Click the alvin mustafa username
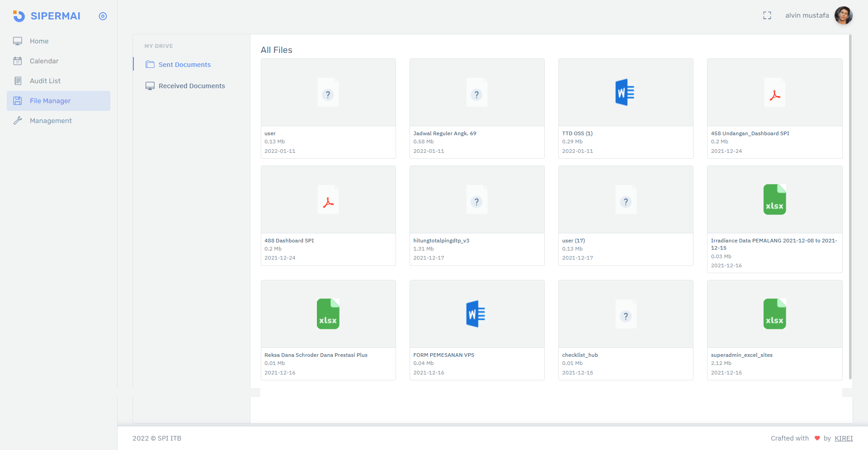This screenshot has width=868, height=450. 807,15
